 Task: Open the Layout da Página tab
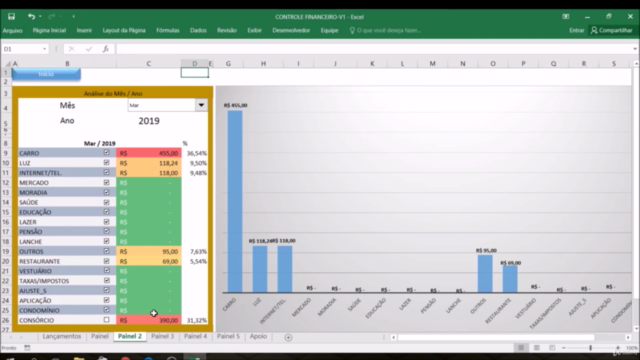pos(124,30)
